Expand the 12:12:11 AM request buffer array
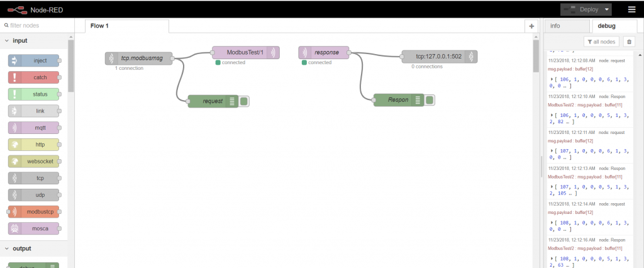The width and height of the screenshot is (644, 268). point(552,150)
